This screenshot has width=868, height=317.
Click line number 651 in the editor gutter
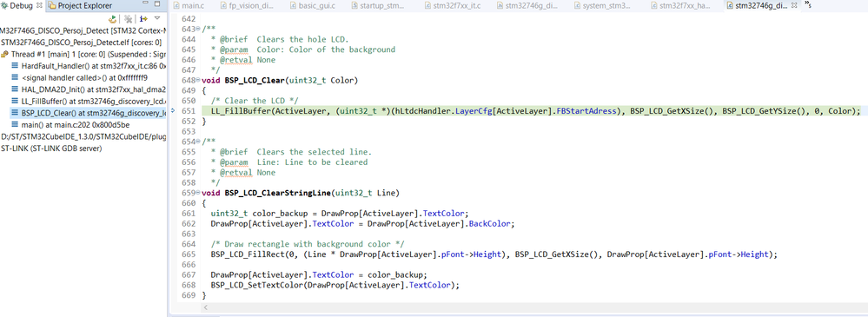189,111
